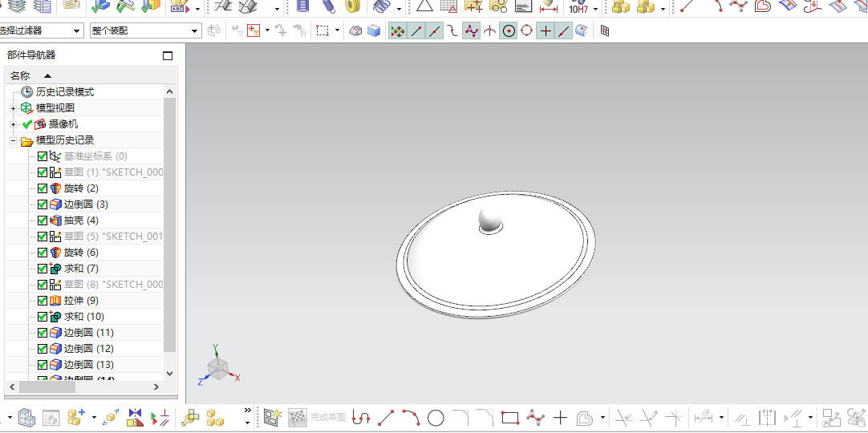Uncheck the 旋转 (2) feature checkbox

[43, 188]
